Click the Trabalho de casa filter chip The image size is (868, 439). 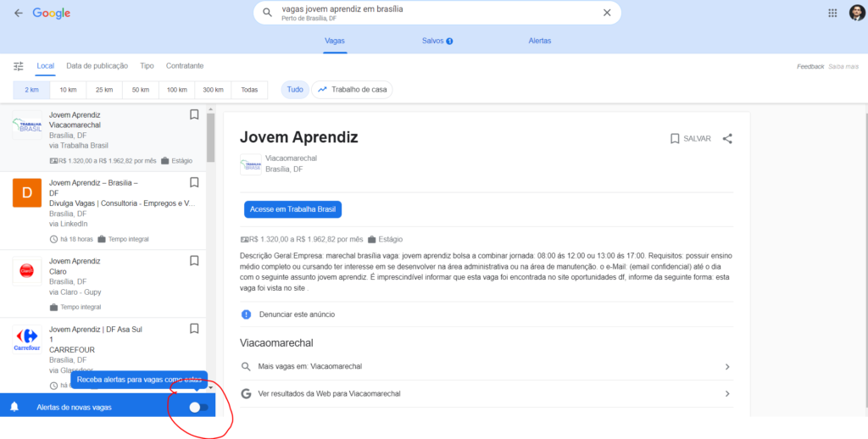tap(352, 90)
